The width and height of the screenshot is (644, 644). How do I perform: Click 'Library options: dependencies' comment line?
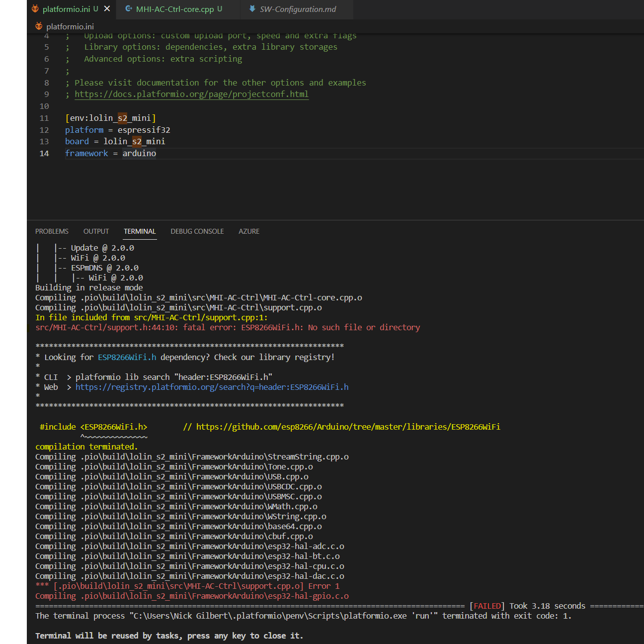pos(201,47)
